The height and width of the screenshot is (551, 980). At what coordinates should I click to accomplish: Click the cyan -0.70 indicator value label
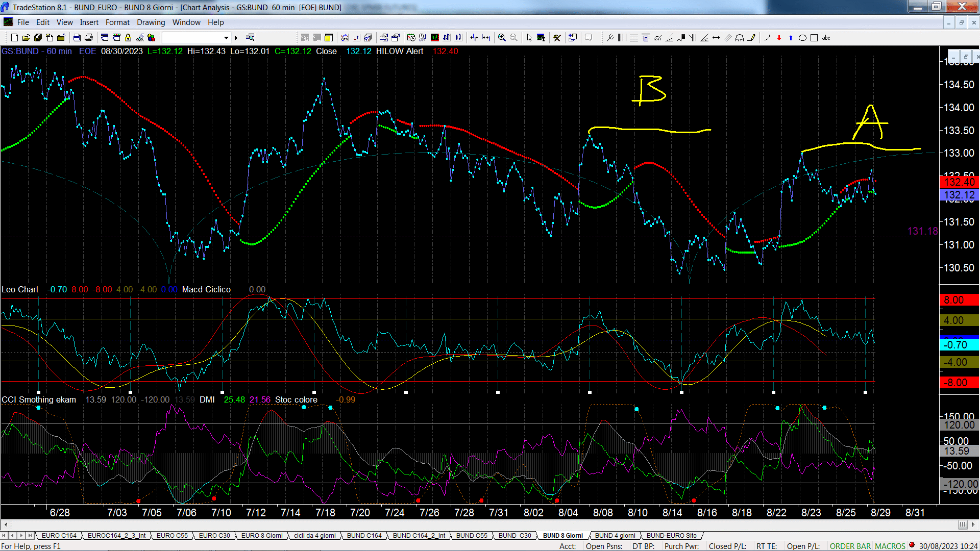[959, 345]
